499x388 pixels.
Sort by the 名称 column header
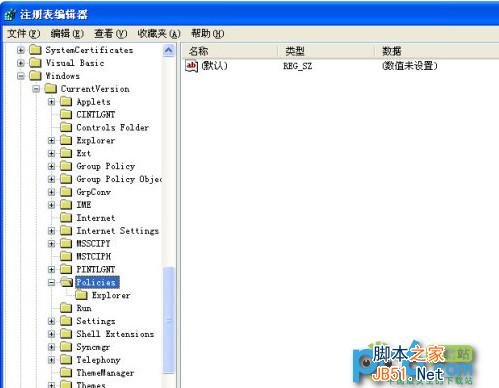(230, 51)
